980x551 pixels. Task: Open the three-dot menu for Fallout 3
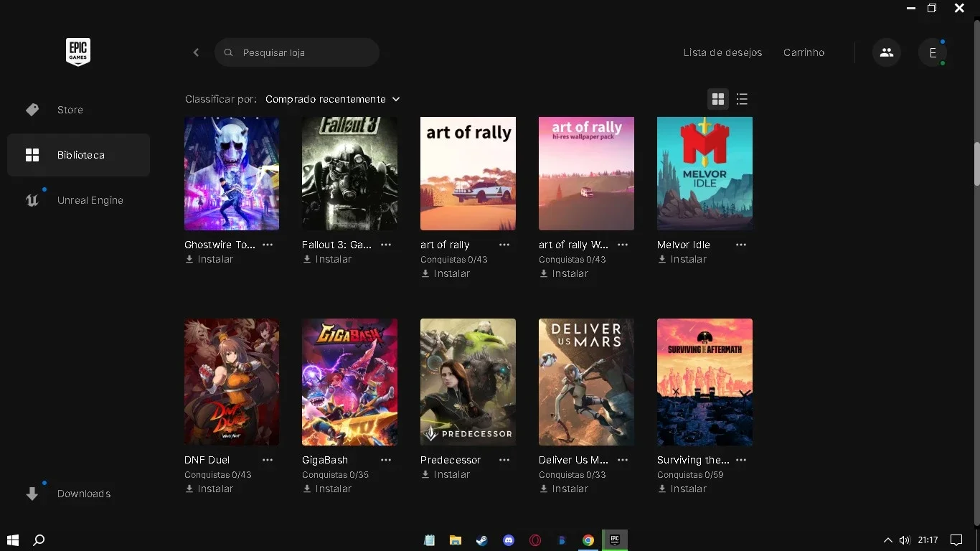[386, 245]
